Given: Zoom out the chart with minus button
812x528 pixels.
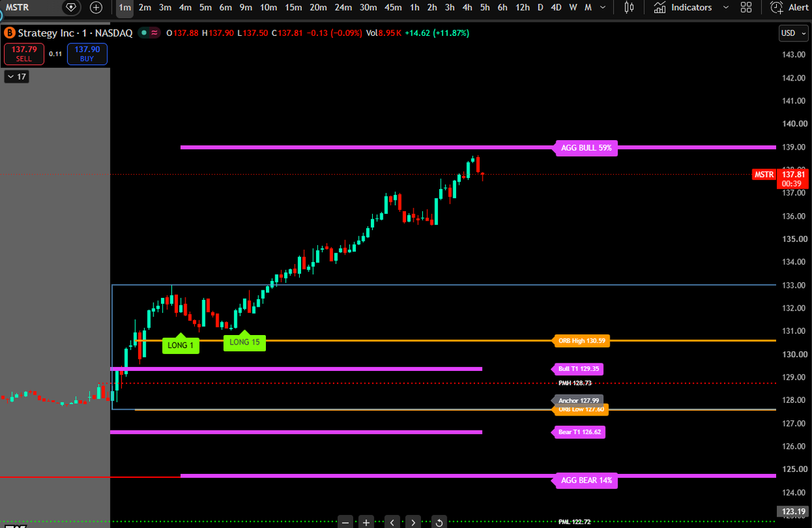Looking at the screenshot, I should coord(346,522).
